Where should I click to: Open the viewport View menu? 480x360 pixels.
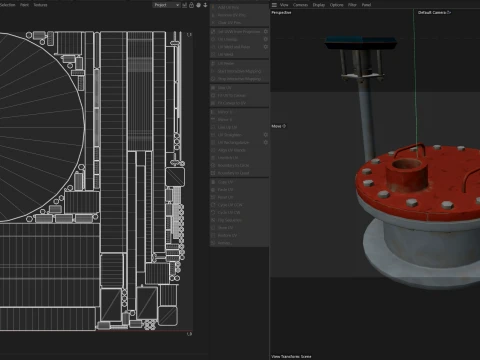(284, 5)
